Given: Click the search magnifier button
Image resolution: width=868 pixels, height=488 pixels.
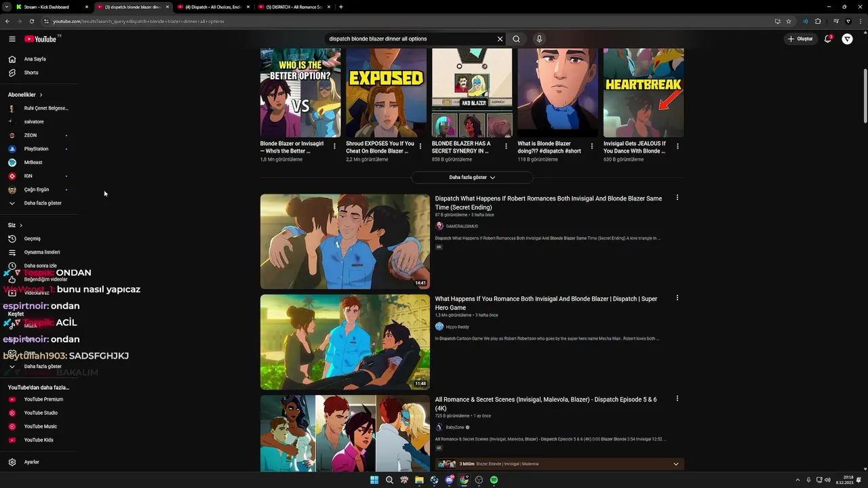Looking at the screenshot, I should pos(516,39).
